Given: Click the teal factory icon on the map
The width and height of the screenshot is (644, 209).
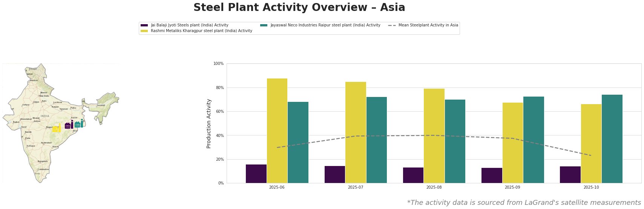Looking at the screenshot, I should pyautogui.click(x=79, y=124).
